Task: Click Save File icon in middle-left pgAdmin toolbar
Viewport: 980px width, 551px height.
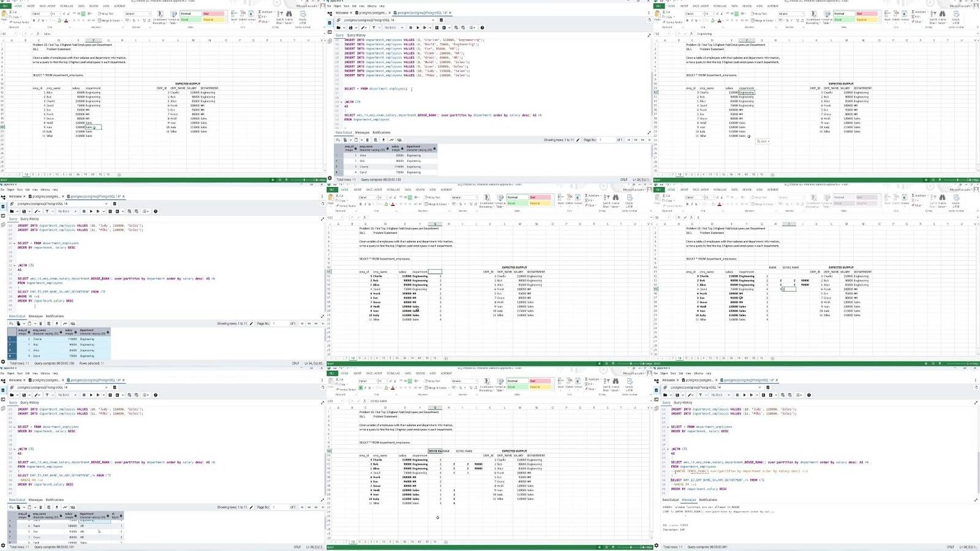Action: 24,211
